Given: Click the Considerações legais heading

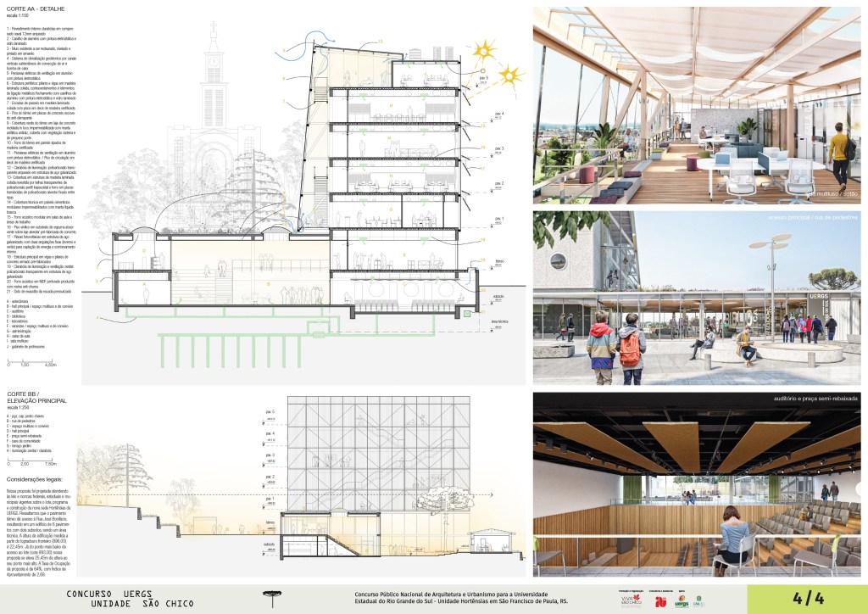Looking at the screenshot, I should [36, 479].
